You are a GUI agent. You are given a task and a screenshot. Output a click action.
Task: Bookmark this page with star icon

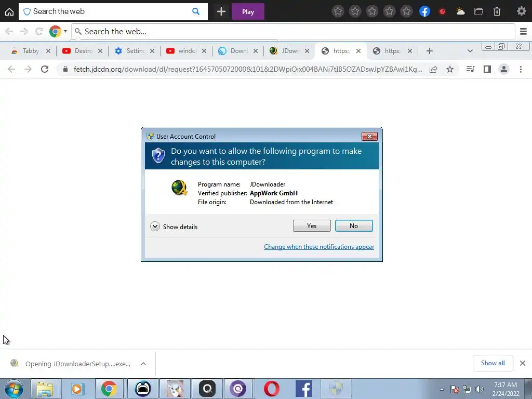tap(450, 69)
